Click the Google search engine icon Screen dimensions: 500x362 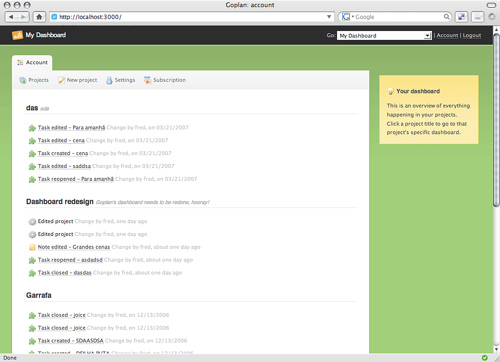pos(346,17)
